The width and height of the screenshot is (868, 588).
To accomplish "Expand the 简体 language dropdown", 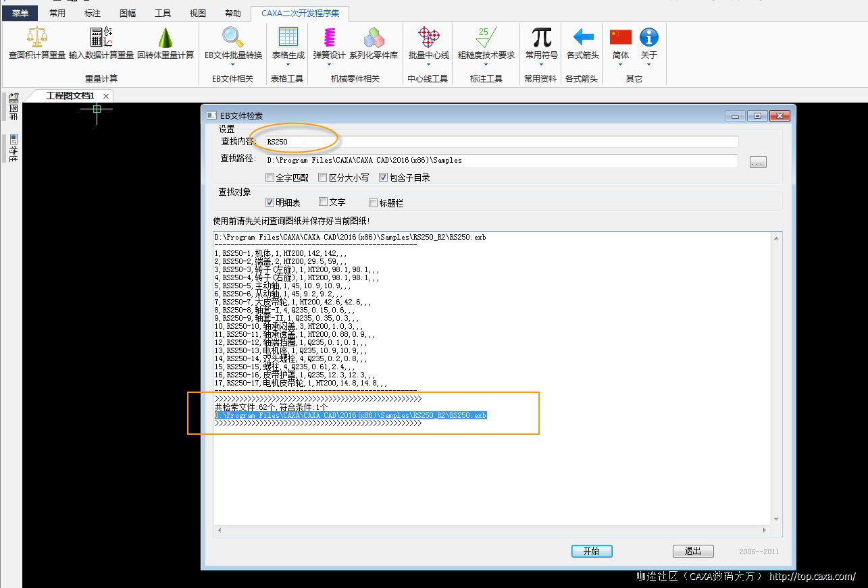I will 620,65.
